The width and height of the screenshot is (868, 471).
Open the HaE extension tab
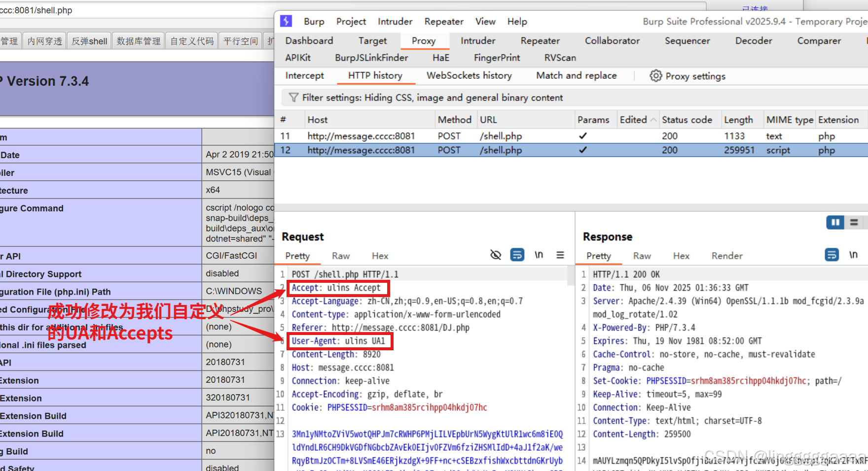[x=441, y=58]
